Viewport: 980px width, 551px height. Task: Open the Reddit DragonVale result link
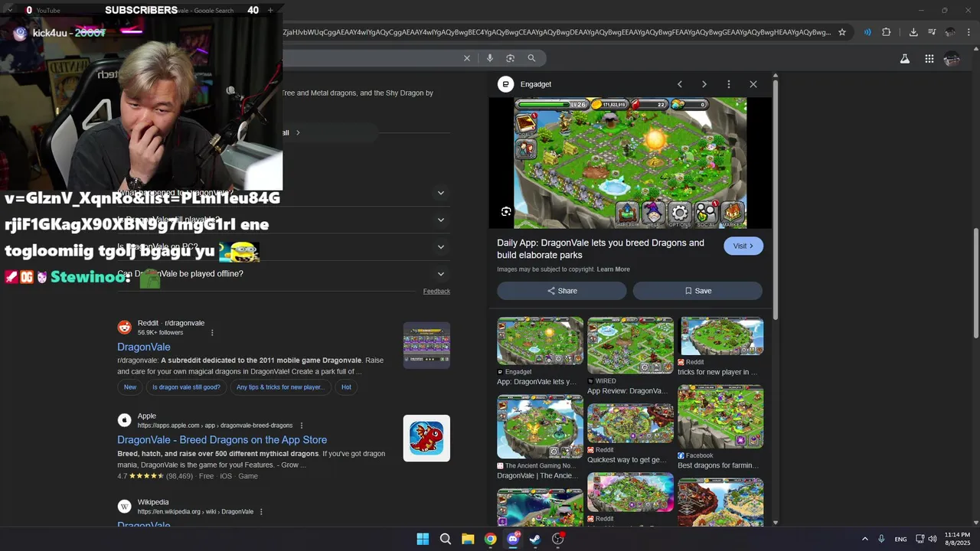[x=144, y=347]
